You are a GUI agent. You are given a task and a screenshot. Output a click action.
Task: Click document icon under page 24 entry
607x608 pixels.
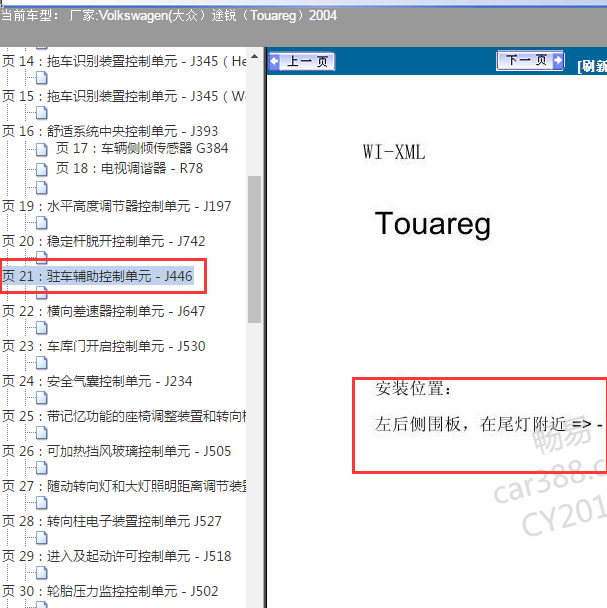[42, 398]
